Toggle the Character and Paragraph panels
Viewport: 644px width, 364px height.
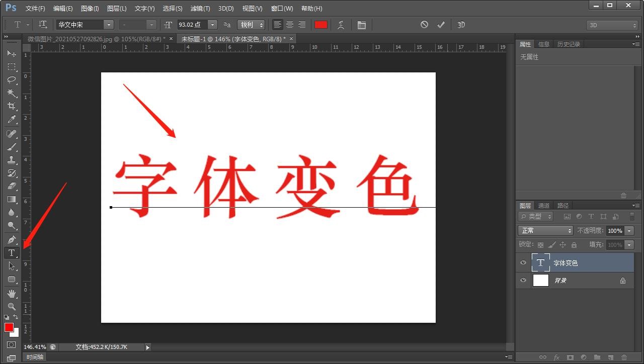pyautogui.click(x=361, y=25)
